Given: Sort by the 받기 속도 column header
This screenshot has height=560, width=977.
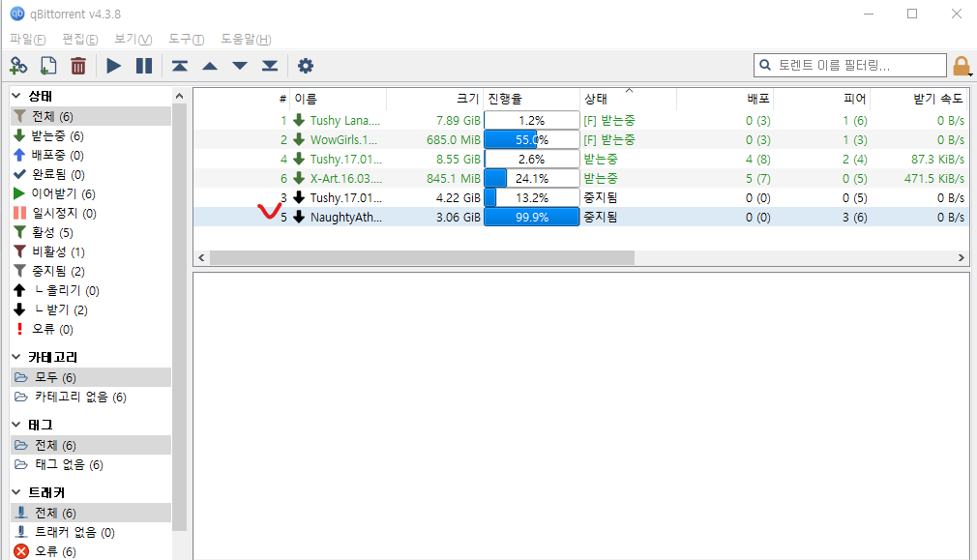Looking at the screenshot, I should pyautogui.click(x=919, y=99).
